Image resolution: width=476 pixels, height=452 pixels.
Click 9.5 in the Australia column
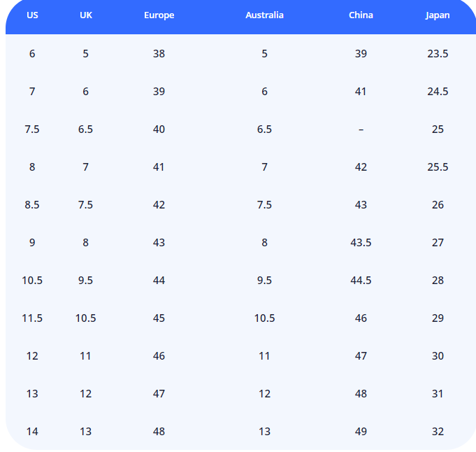(264, 281)
